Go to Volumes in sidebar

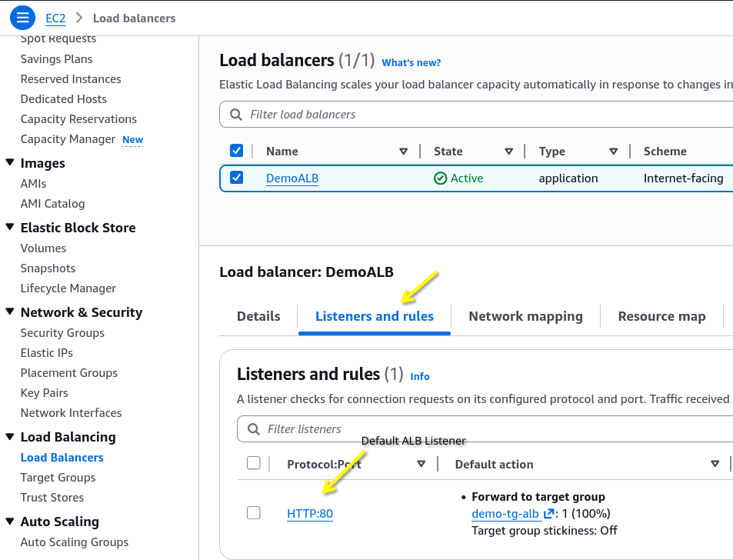[x=44, y=248]
